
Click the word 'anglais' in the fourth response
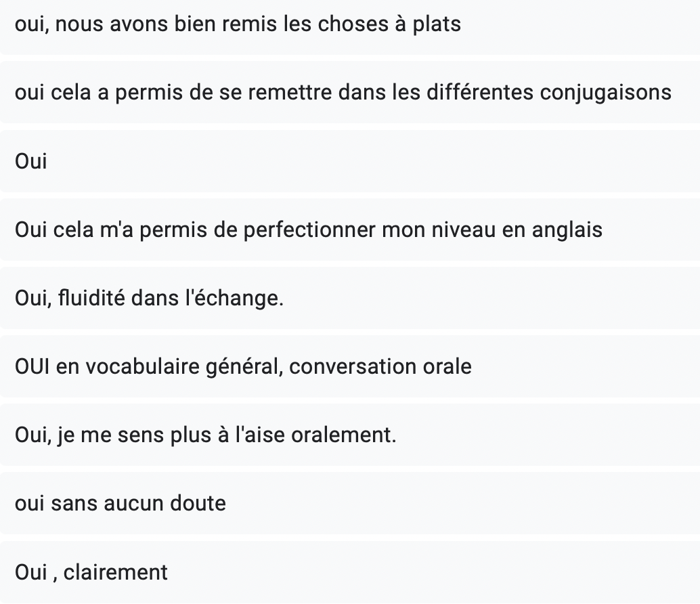[567, 230]
